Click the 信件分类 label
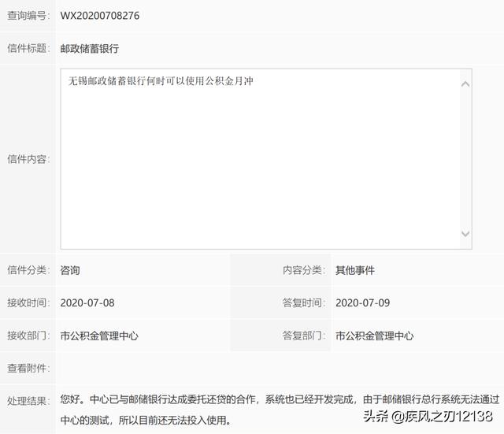The image size is (504, 434). (28, 270)
